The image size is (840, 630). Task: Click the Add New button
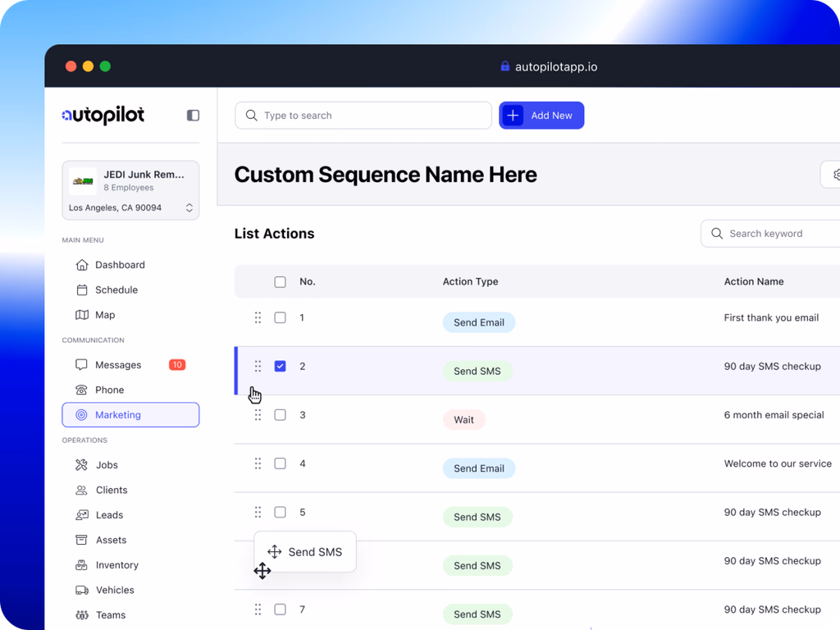click(x=541, y=116)
